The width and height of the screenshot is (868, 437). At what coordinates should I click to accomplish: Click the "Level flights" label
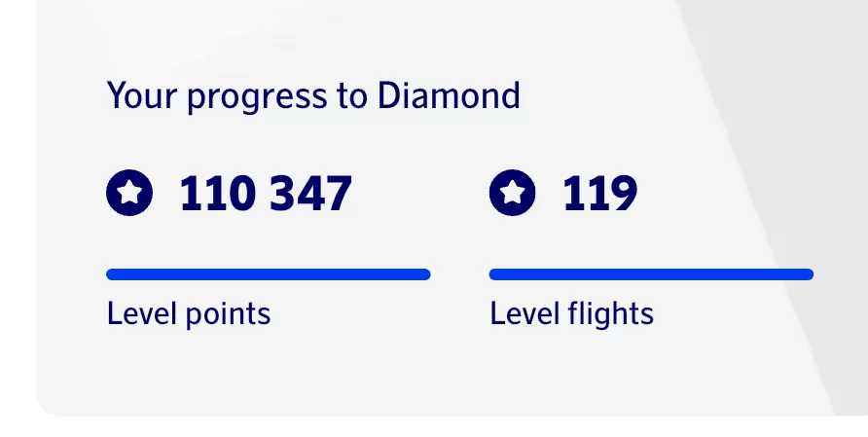click(571, 313)
